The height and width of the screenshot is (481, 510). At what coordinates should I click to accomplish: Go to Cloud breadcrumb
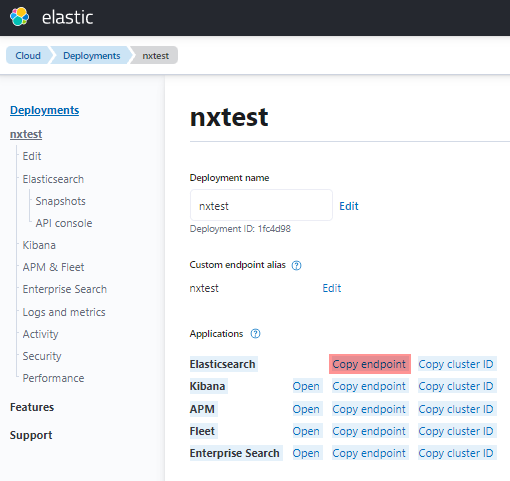(28, 55)
